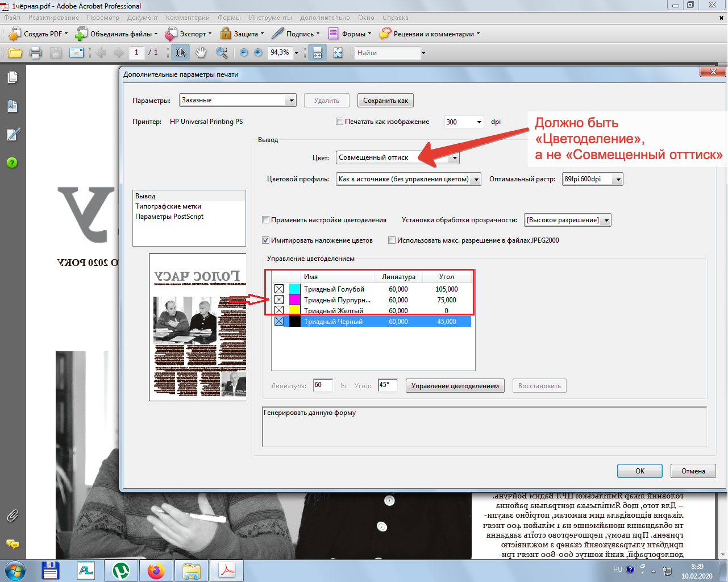This screenshot has width=728, height=582.
Task: Select Типографские метки in list
Action: click(168, 206)
